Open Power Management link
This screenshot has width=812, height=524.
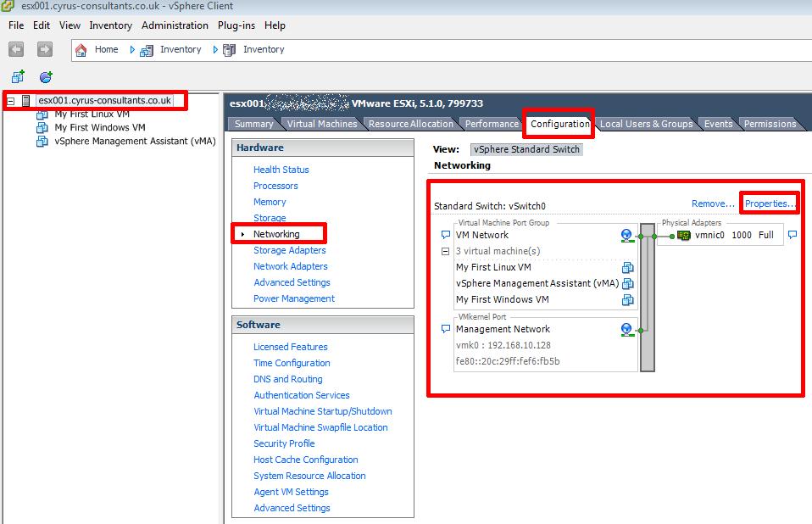coord(294,298)
